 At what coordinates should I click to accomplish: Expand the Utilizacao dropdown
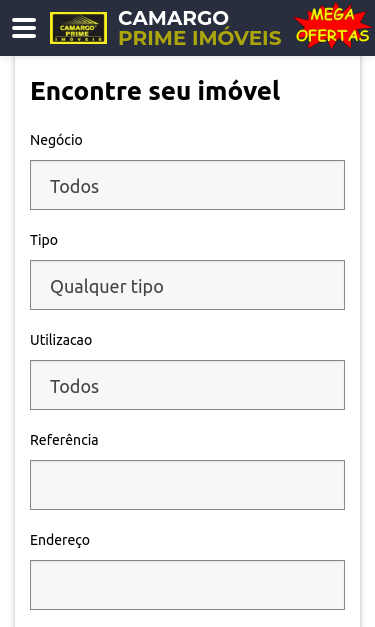click(188, 385)
